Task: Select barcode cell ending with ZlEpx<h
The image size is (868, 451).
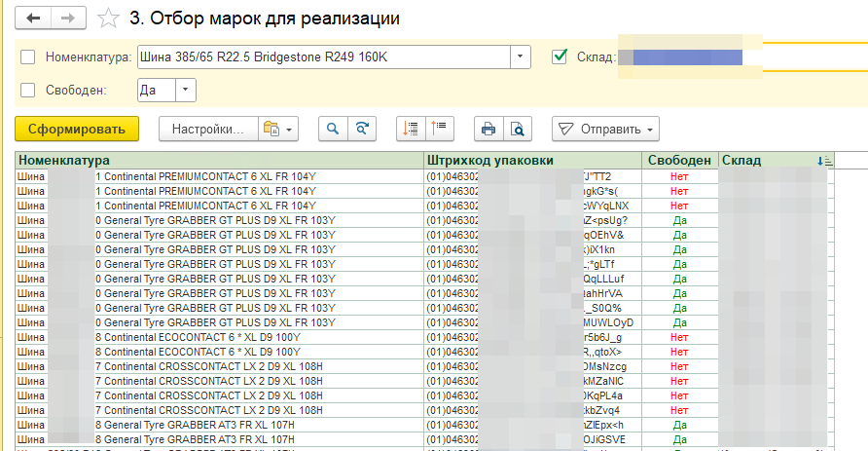Action: tap(532, 425)
